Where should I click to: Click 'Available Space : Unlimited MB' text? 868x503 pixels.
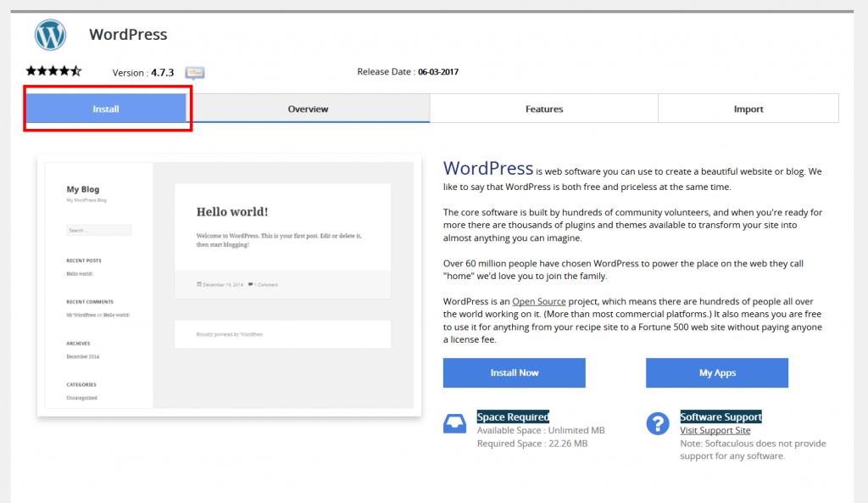coord(541,430)
